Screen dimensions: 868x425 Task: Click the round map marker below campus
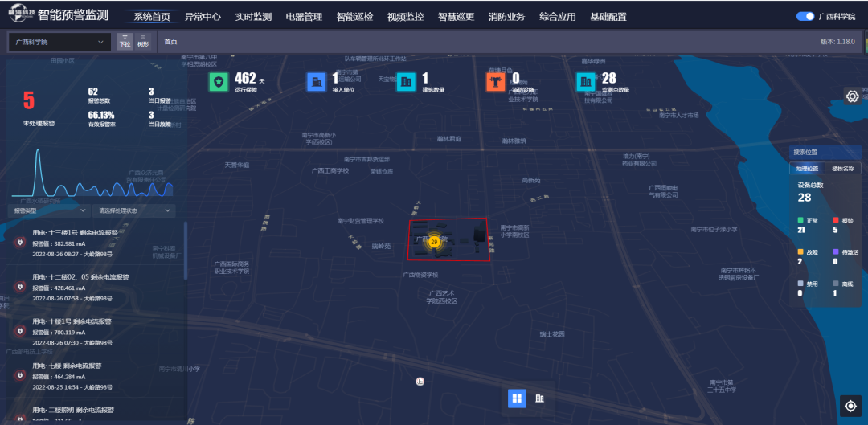click(x=420, y=382)
